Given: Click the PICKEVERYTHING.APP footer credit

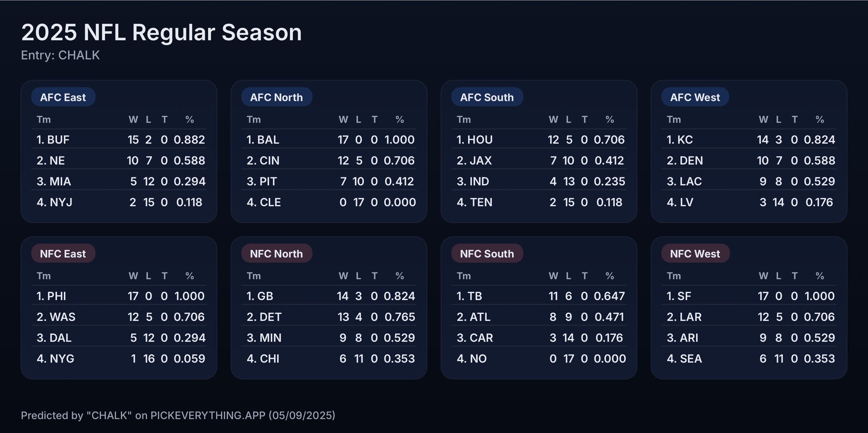Looking at the screenshot, I should click(x=178, y=415).
